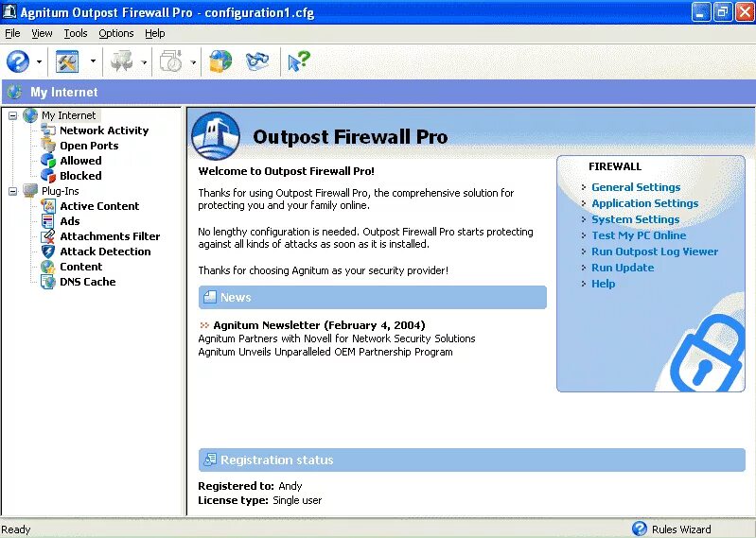Image resolution: width=756 pixels, height=538 pixels.
Task: Open the File menu
Action: (x=12, y=33)
